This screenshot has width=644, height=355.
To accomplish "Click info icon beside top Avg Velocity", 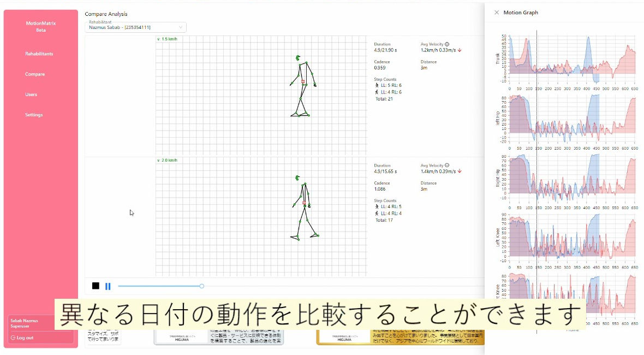I will [447, 44].
